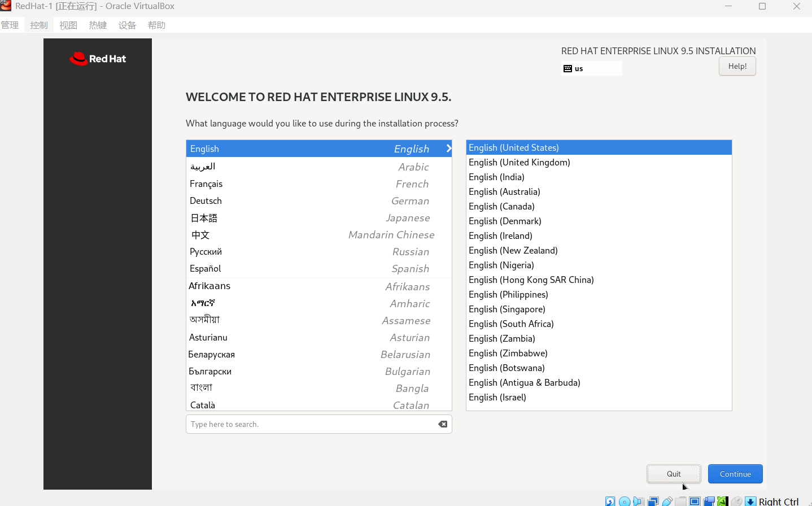Select Български (Bulgarian) language
Viewport: 812px width, 506px height.
tap(319, 371)
